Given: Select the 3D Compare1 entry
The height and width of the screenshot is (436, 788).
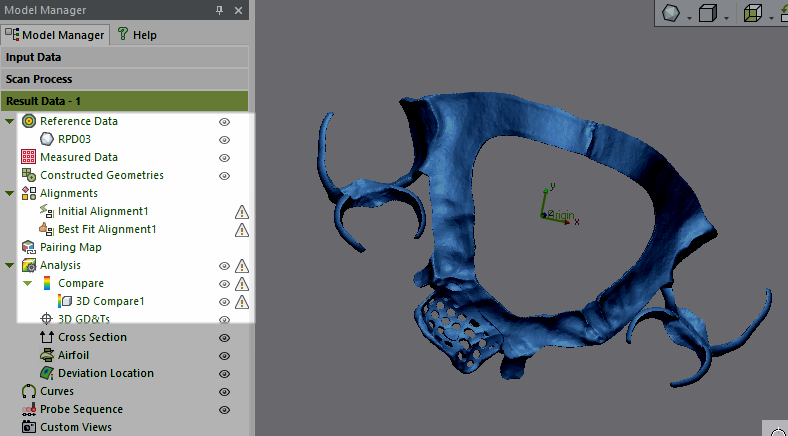Looking at the screenshot, I should tap(110, 301).
